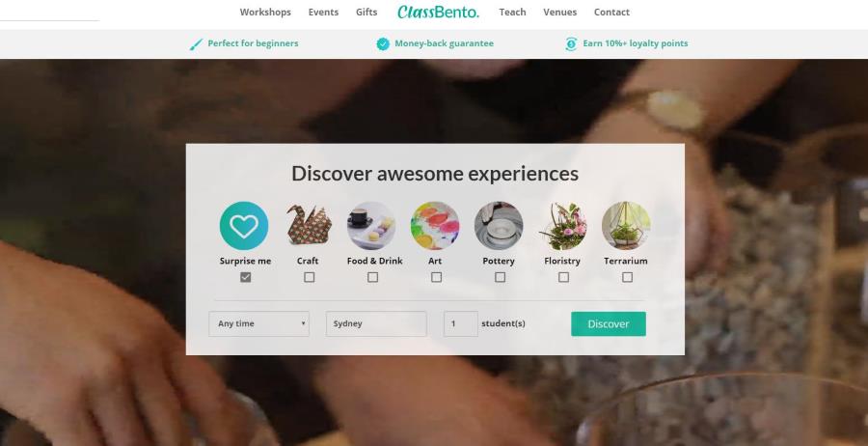This screenshot has height=446, width=868.
Task: Choose the Food & Drink category image
Action: 371,226
